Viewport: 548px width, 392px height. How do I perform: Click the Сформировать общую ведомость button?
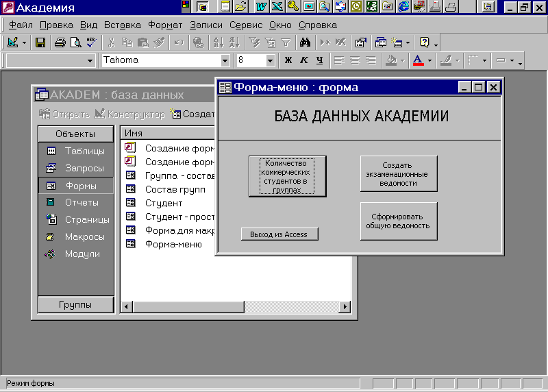pyautogui.click(x=399, y=221)
